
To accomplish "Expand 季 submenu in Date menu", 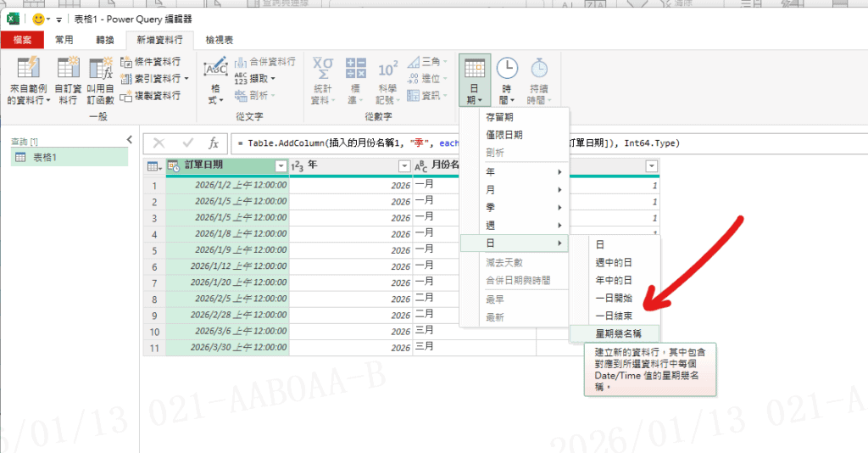I will [515, 207].
